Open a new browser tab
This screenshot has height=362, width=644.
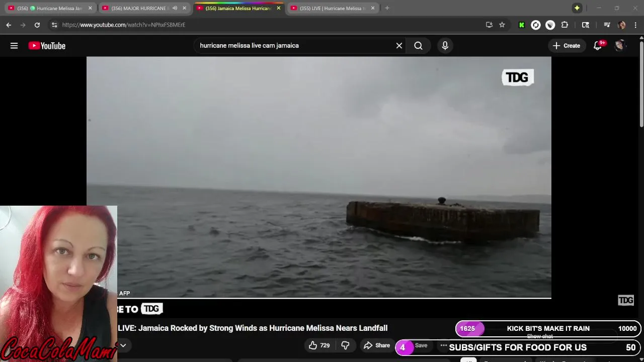(x=387, y=8)
